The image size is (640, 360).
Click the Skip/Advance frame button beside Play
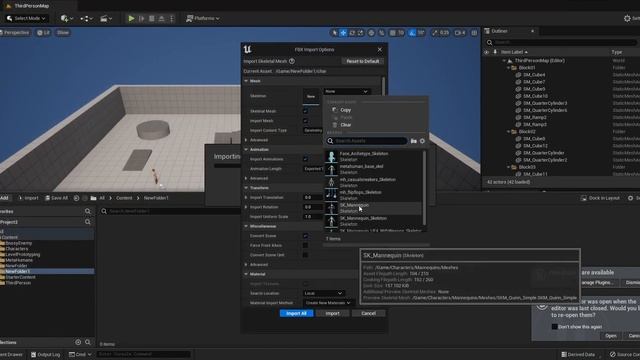pyautogui.click(x=142, y=18)
